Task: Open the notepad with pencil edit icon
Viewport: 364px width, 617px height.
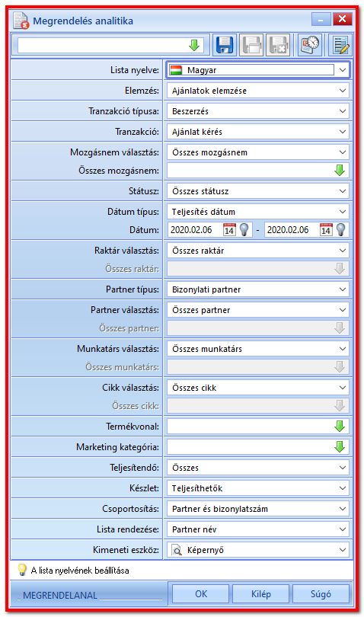Action: click(x=341, y=45)
